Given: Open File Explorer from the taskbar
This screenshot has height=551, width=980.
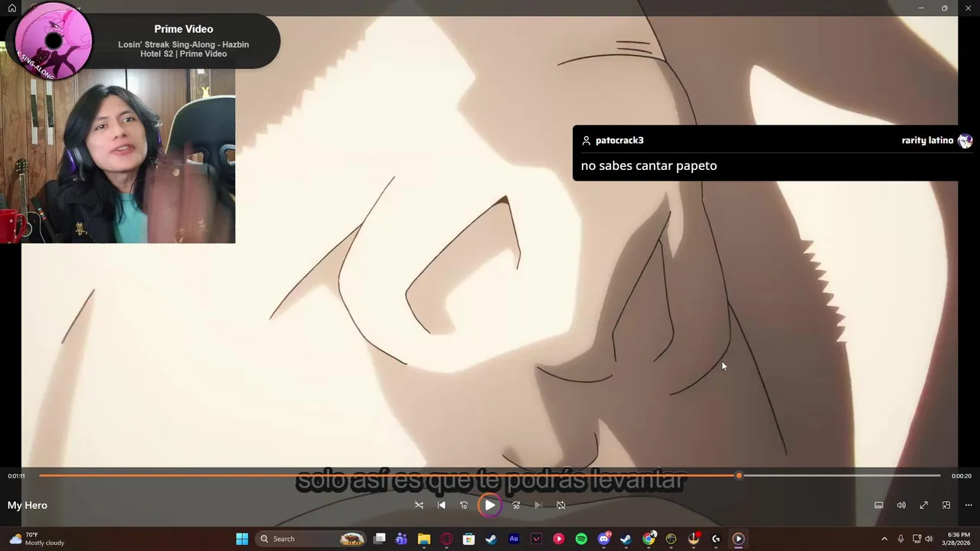Looking at the screenshot, I should click(424, 539).
